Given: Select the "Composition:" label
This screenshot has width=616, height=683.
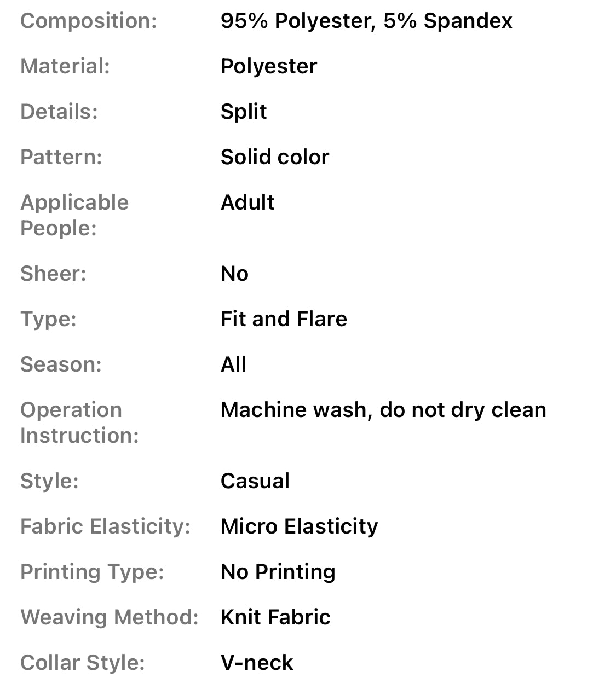Looking at the screenshot, I should pos(89,21).
